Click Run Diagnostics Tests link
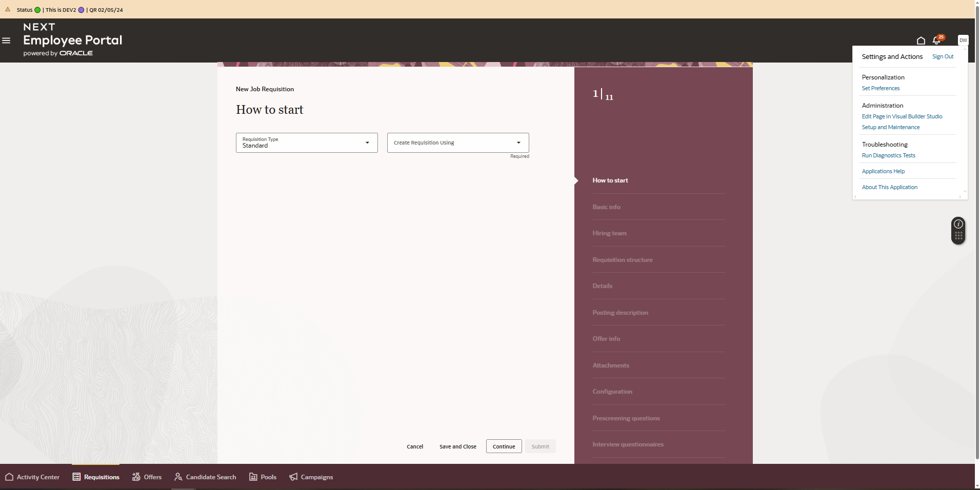 click(x=888, y=155)
